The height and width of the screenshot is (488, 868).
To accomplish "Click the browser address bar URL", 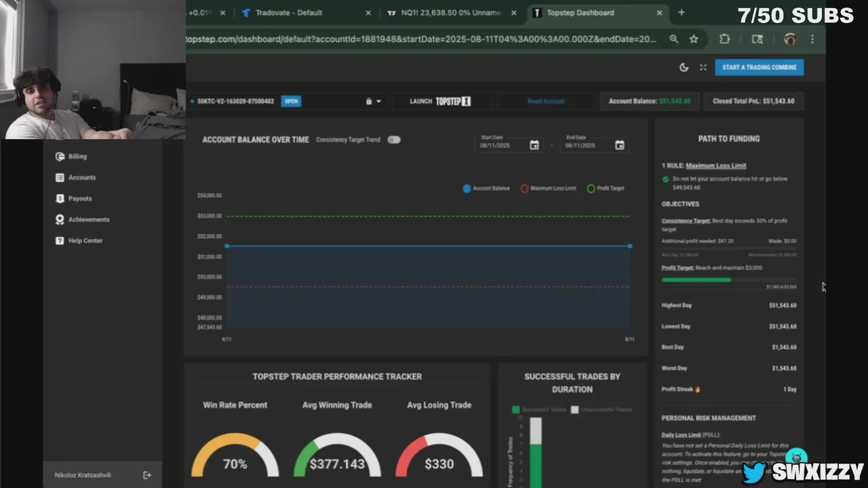I will (420, 39).
